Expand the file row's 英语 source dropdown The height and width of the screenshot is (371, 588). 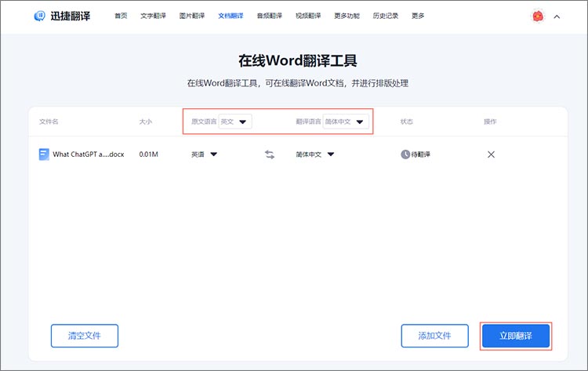(x=205, y=155)
